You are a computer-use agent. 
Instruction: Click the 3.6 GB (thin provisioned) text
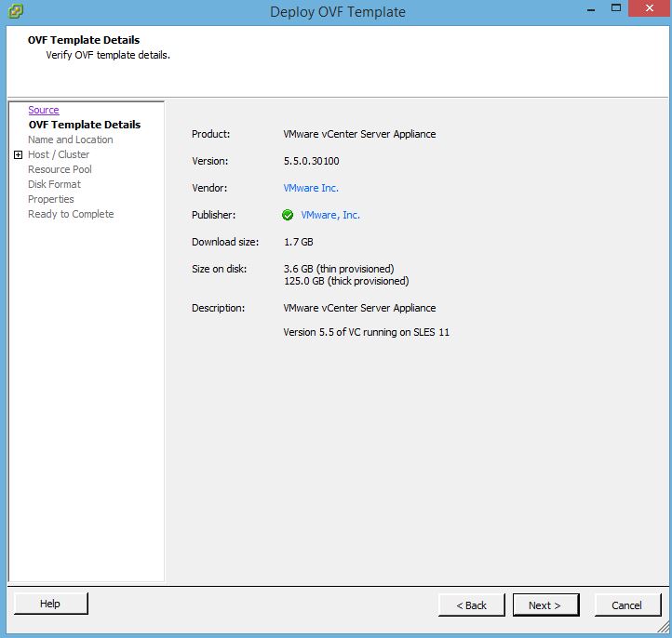[339, 269]
